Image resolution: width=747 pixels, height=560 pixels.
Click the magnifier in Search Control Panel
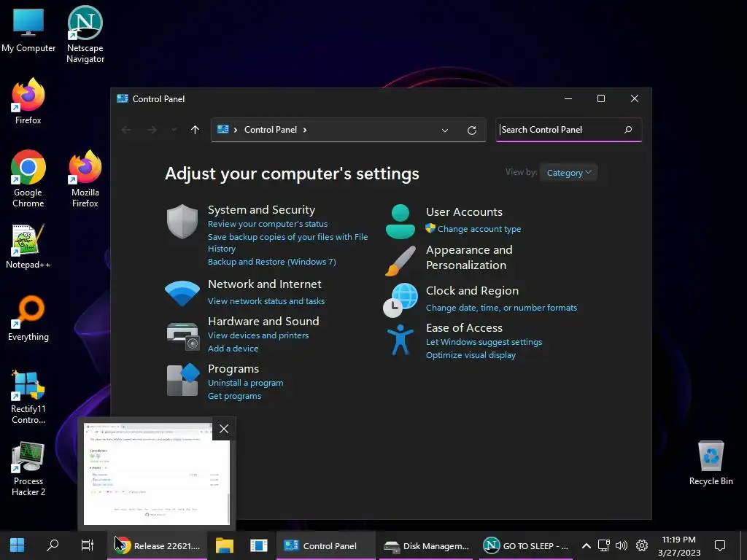click(628, 130)
